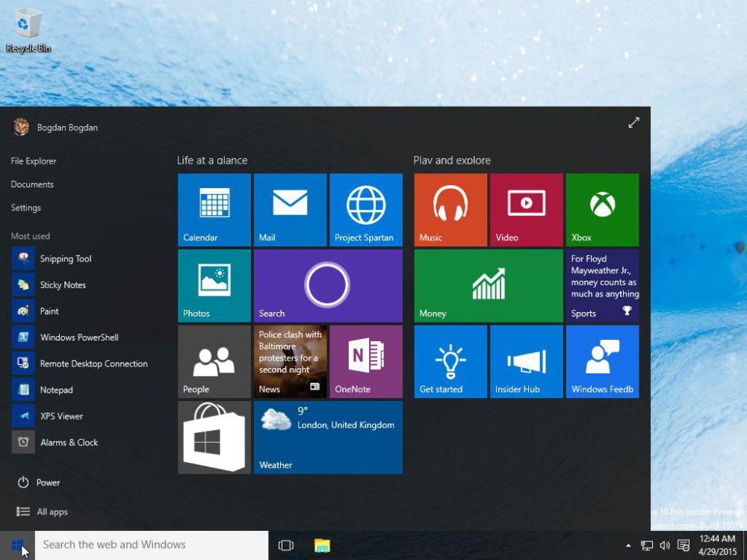Viewport: 747px width, 560px height.
Task: Open OneNote from Start menu
Action: pyautogui.click(x=366, y=361)
